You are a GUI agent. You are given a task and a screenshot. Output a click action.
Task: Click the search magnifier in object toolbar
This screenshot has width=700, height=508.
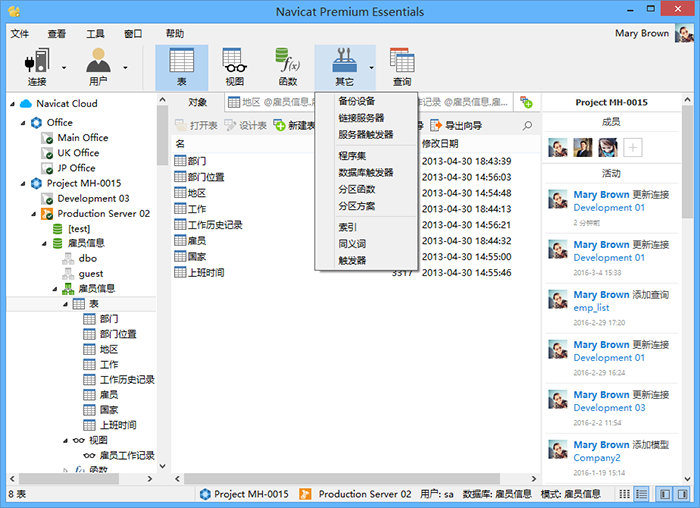[x=527, y=125]
